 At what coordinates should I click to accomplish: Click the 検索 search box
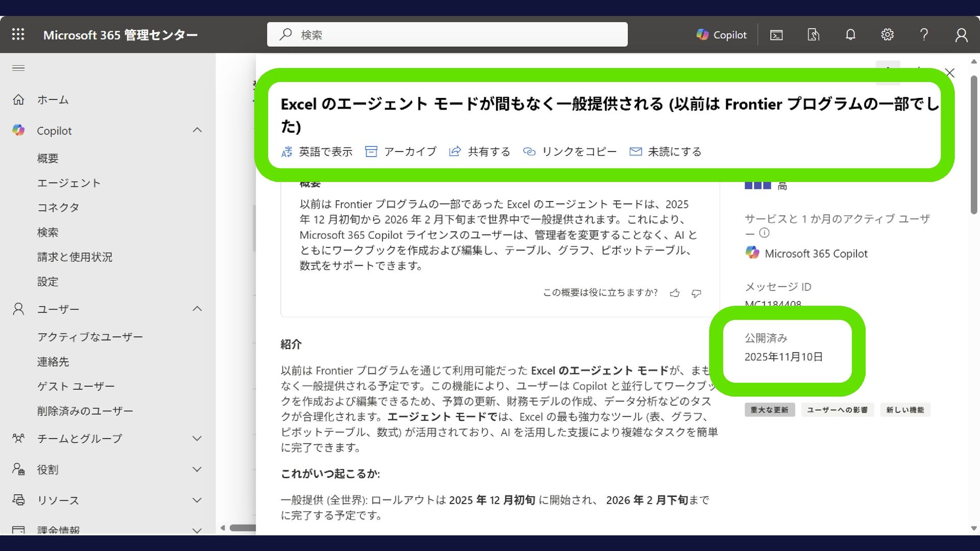447,35
